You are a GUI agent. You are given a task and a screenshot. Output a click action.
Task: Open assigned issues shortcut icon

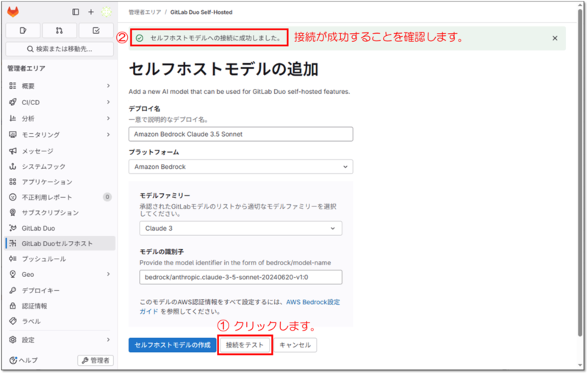(23, 30)
